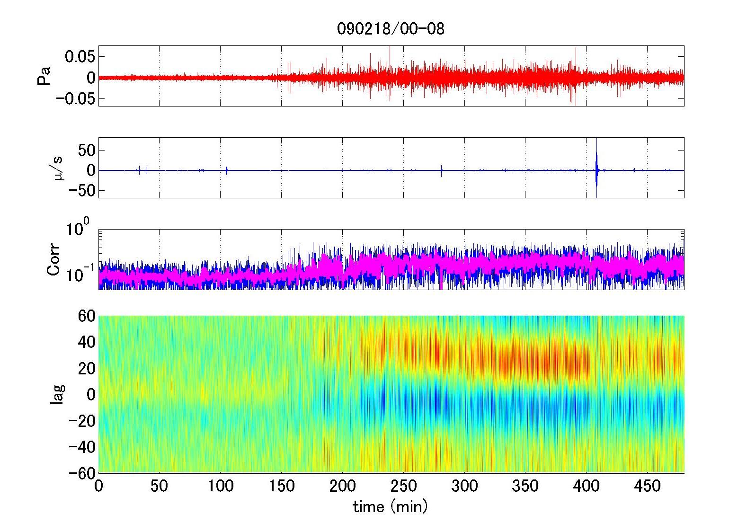The width and height of the screenshot is (756, 532).
Task: Click the 450 tick on the time axis
Action: tap(648, 486)
